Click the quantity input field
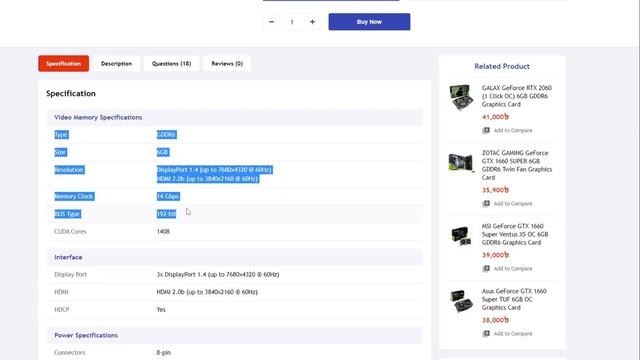This screenshot has width=640, height=360. pyautogui.click(x=292, y=22)
